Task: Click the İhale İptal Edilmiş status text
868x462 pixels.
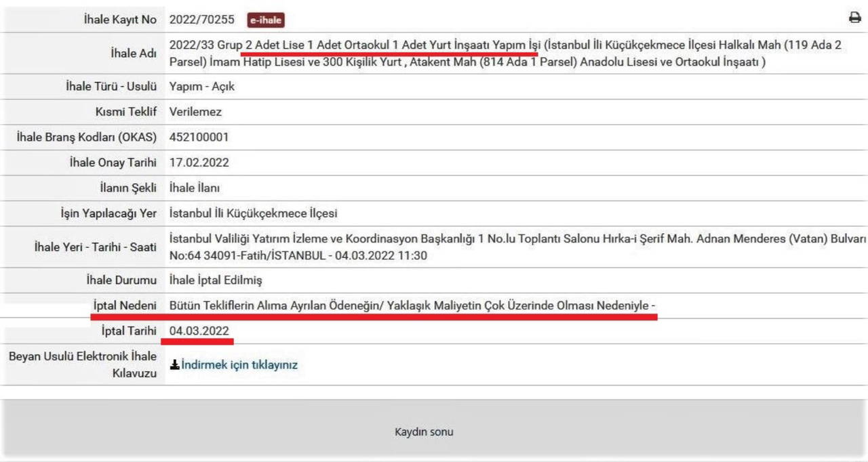Action: [x=215, y=280]
